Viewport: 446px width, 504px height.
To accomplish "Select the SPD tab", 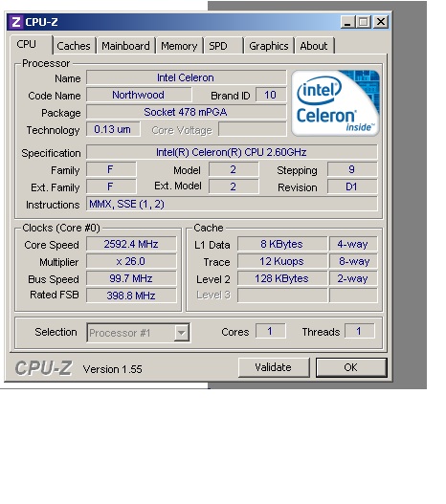I will point(223,46).
